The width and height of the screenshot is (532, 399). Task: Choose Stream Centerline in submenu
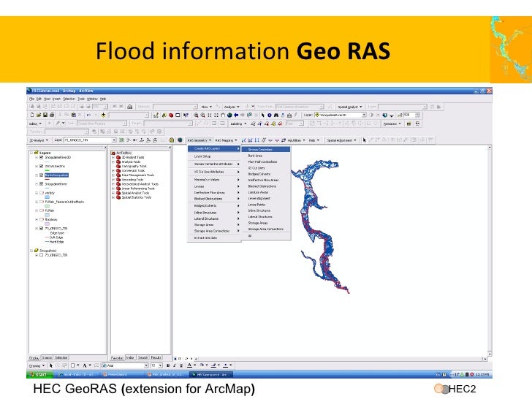[x=266, y=149]
